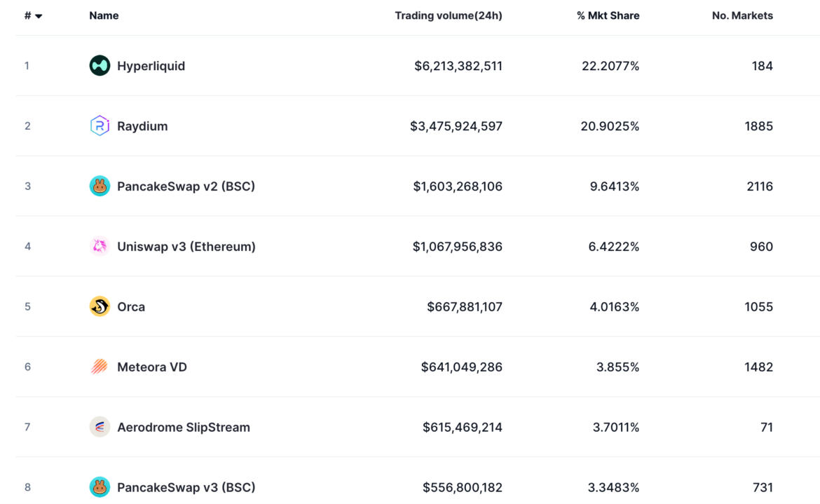Screen dimensions: 820x504
Task: Select the Orca logo icon
Action: [100, 306]
